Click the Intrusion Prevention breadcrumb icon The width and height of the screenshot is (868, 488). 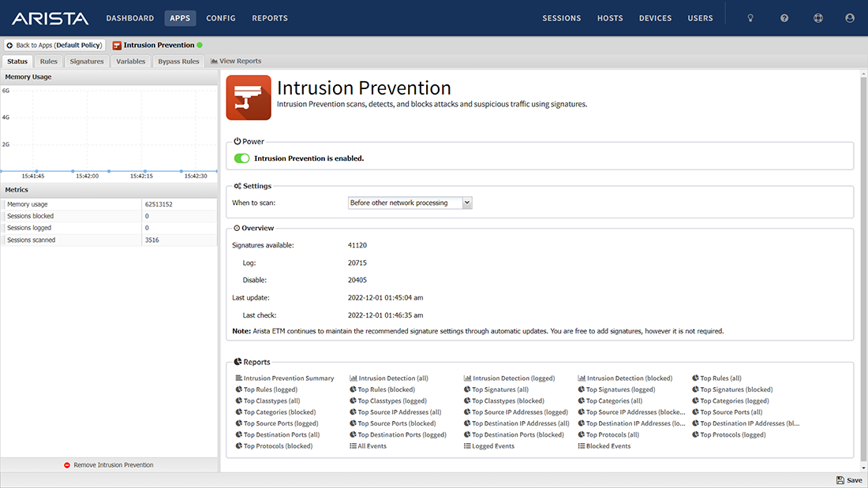click(x=117, y=46)
